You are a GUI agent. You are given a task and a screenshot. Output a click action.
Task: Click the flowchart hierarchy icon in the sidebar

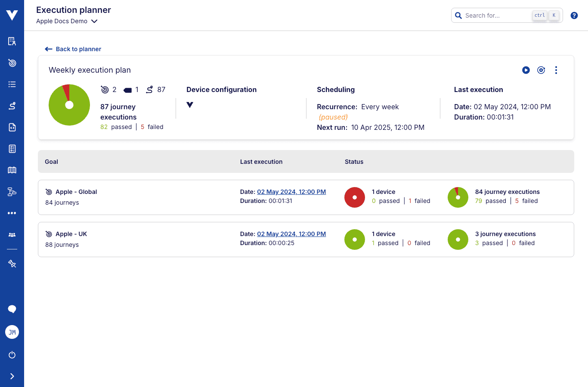pyautogui.click(x=12, y=192)
